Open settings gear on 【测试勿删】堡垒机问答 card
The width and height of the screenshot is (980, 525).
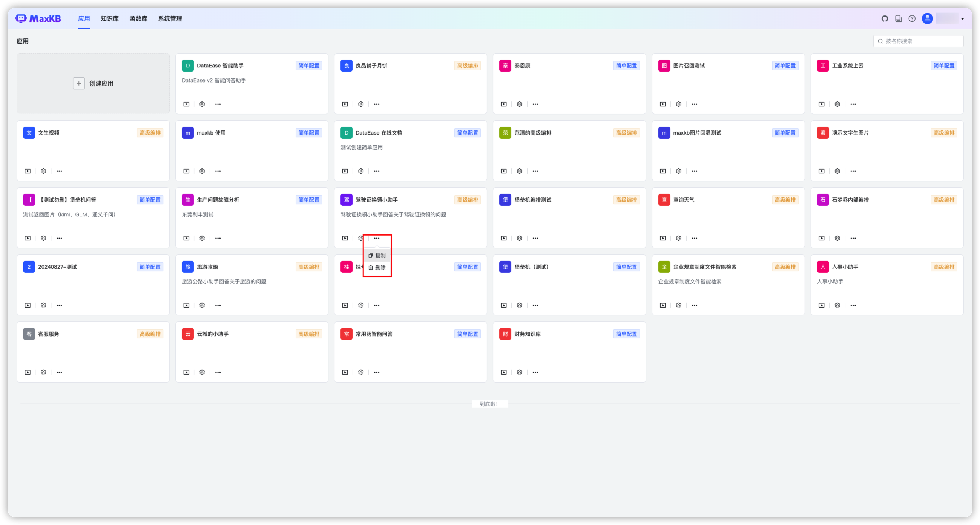(x=43, y=238)
